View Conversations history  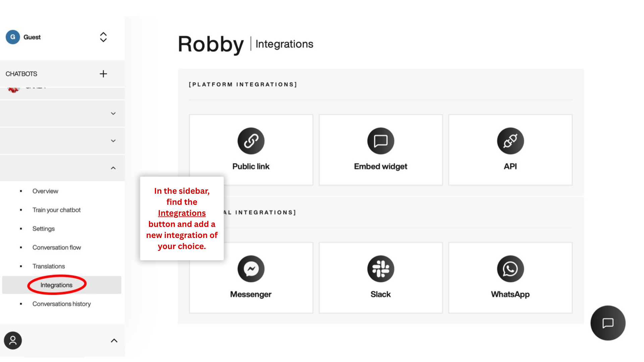[x=61, y=304]
